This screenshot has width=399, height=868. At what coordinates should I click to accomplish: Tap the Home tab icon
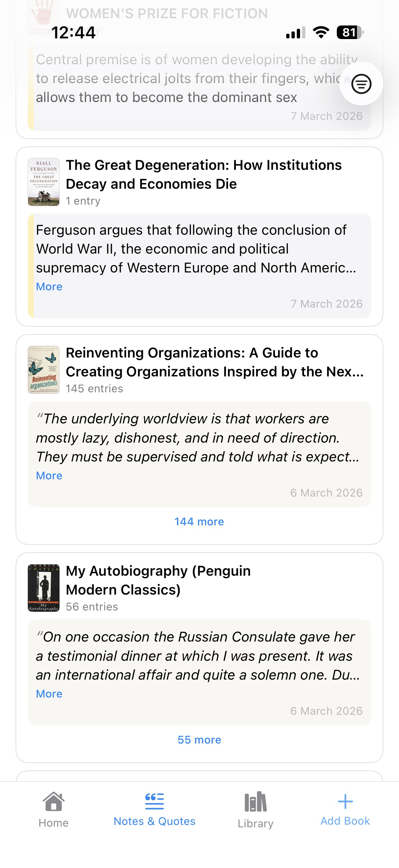tap(54, 801)
